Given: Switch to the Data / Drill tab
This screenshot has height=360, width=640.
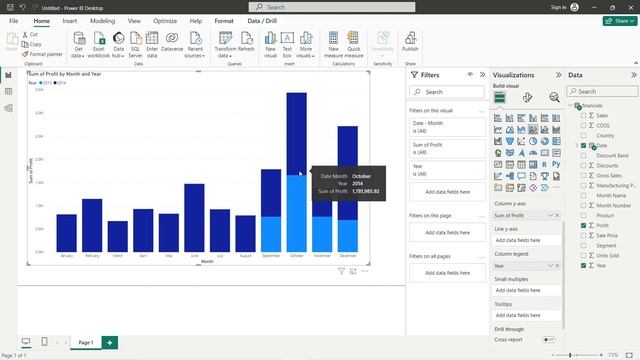Looking at the screenshot, I should 262,21.
